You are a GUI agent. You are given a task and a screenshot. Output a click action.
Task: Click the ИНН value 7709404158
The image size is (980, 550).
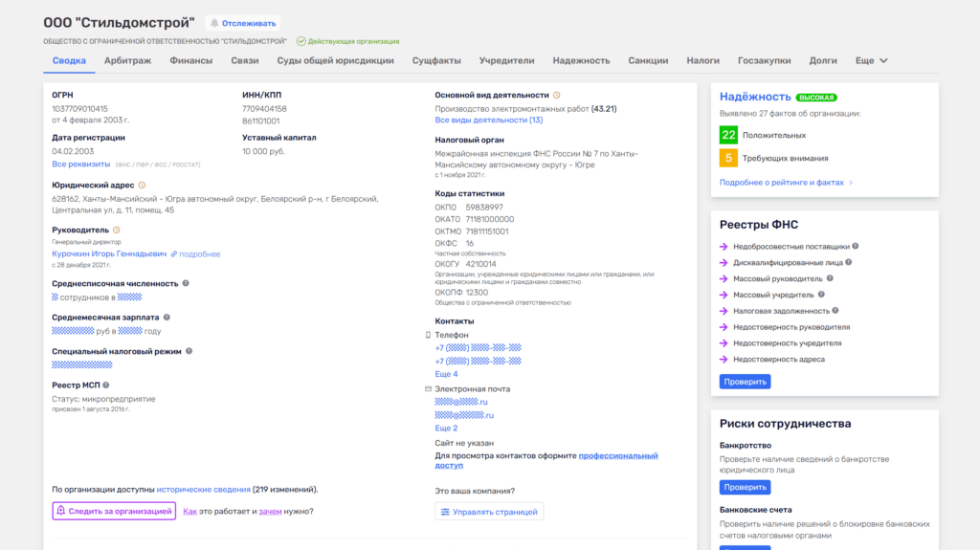(264, 109)
